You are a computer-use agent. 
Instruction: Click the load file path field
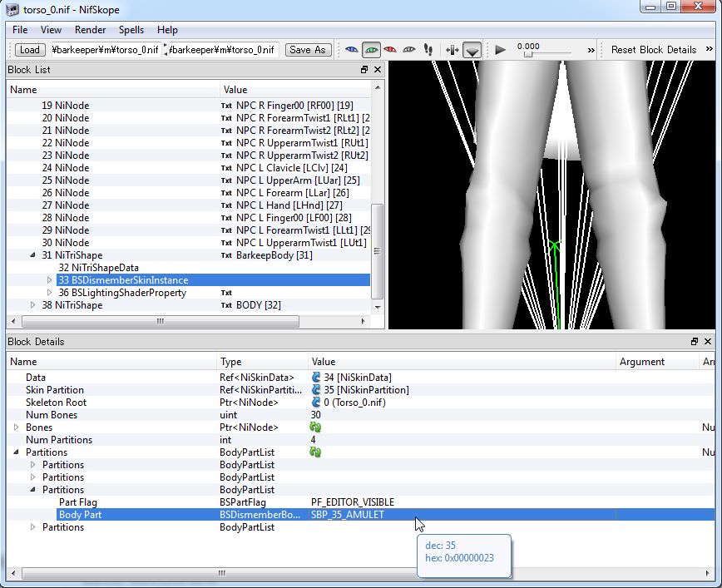coord(105,50)
